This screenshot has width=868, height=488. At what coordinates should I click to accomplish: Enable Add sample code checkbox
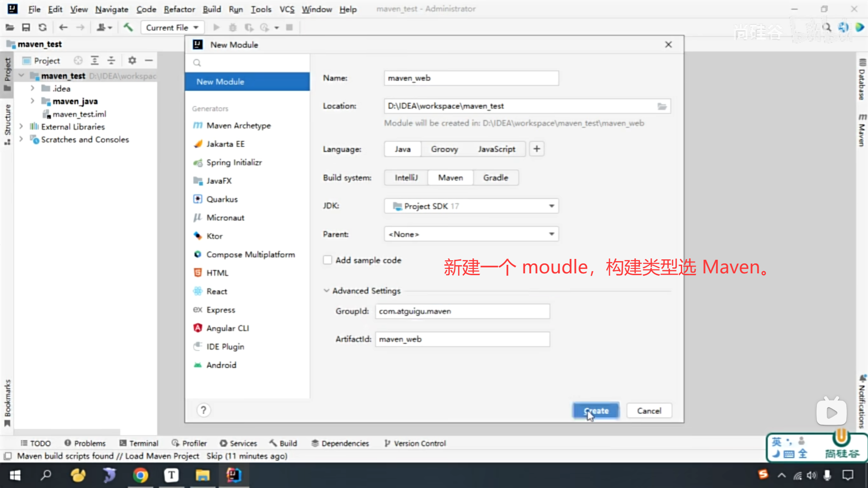tap(328, 260)
